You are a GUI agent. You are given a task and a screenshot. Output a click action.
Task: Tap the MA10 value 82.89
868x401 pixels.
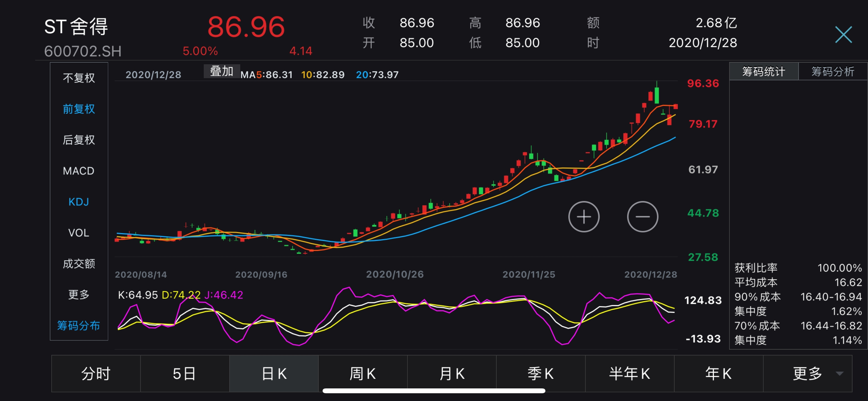point(329,75)
